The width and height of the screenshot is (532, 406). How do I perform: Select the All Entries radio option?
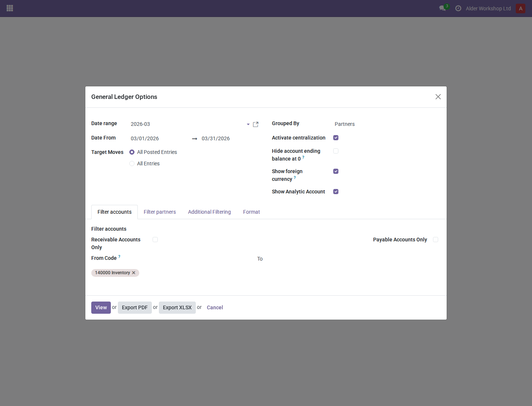pos(132,164)
